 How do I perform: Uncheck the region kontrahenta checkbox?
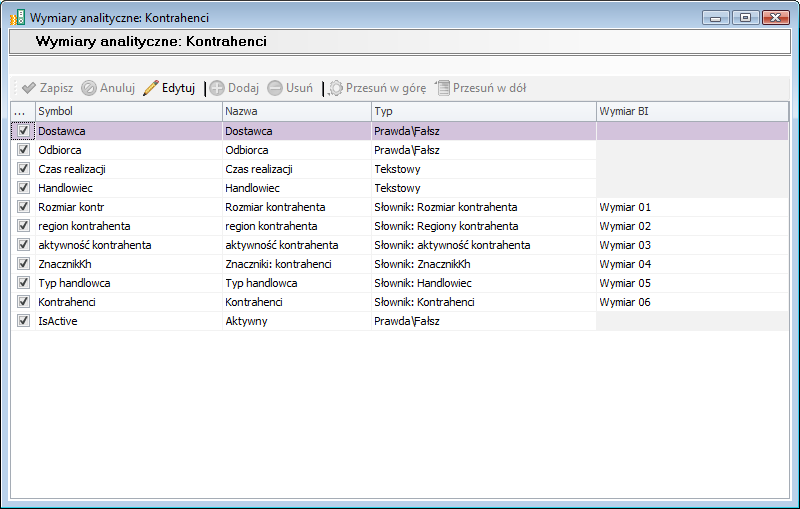pyautogui.click(x=23, y=225)
